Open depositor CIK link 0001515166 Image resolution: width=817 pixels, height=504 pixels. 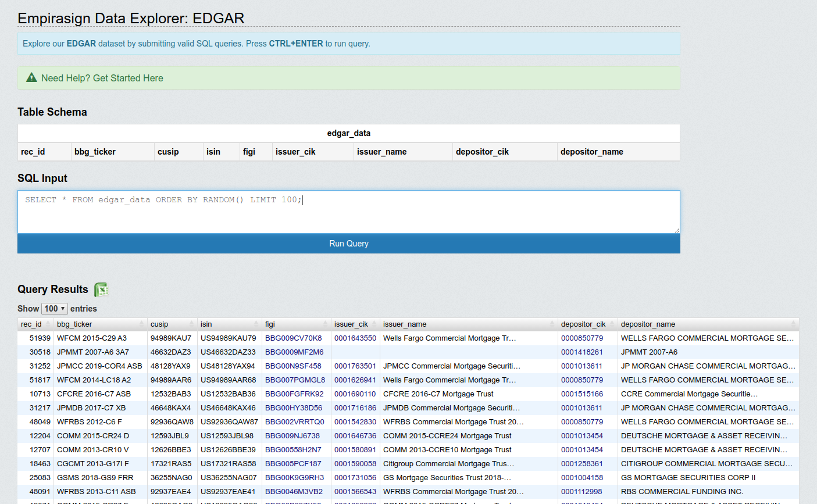[581, 394]
